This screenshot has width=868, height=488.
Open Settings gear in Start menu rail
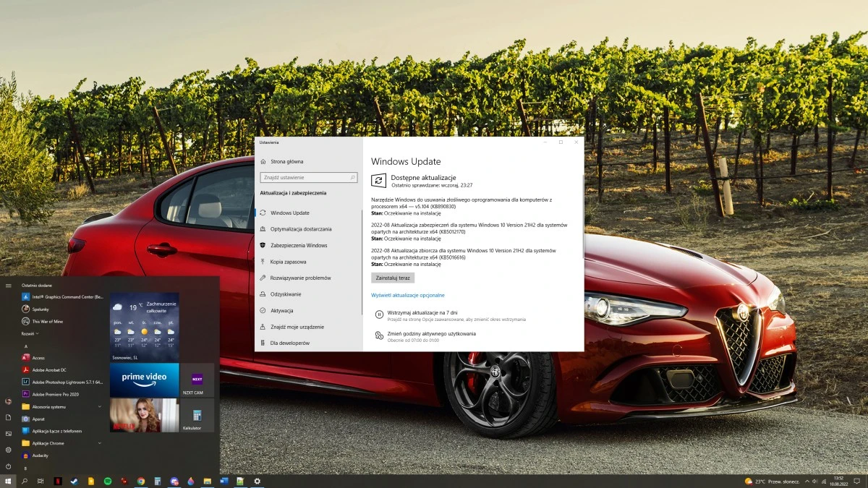coord(9,451)
